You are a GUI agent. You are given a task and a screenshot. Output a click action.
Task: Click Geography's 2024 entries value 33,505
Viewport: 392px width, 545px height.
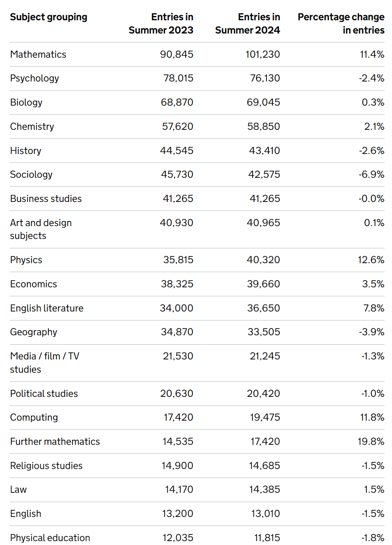264,332
